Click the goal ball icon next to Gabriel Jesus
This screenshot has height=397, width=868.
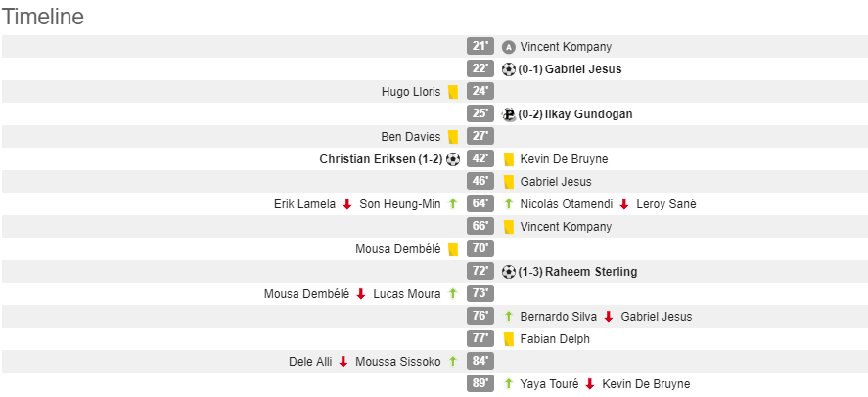pyautogui.click(x=508, y=68)
